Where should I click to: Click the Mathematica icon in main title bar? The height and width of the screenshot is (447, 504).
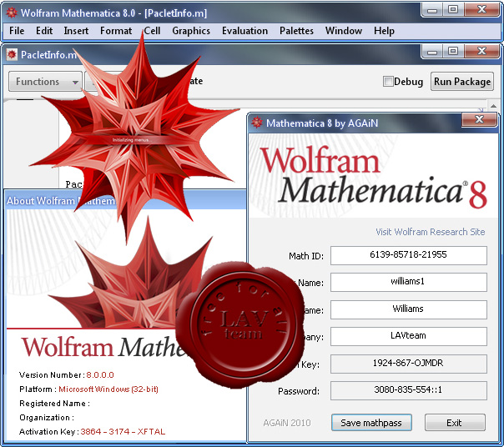coord(12,13)
